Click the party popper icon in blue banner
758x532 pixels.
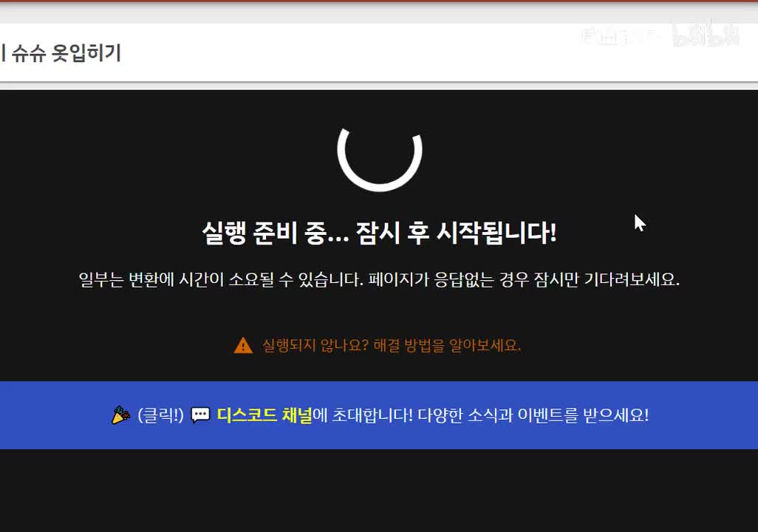[x=121, y=415]
